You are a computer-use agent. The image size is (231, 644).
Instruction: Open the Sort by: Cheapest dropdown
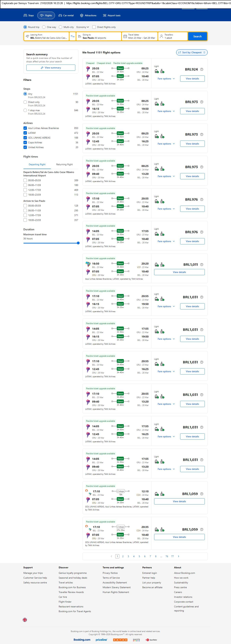(x=192, y=53)
